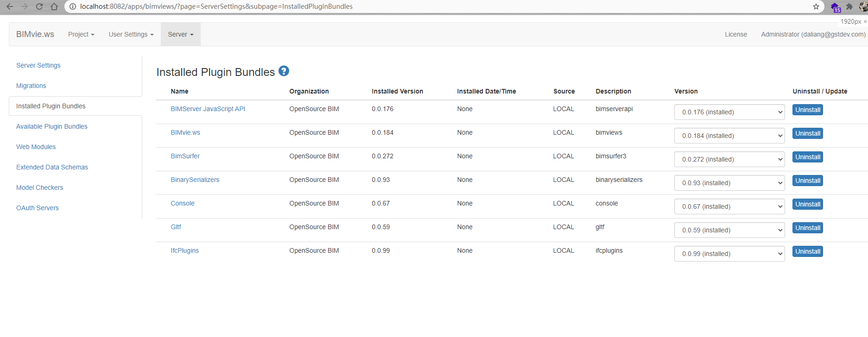868x337 pixels.
Task: Expand version dropdown 0.0.176 (installed)
Action: pos(729,112)
